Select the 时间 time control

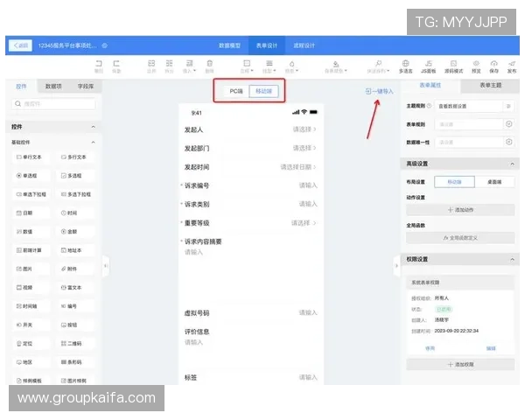click(75, 213)
